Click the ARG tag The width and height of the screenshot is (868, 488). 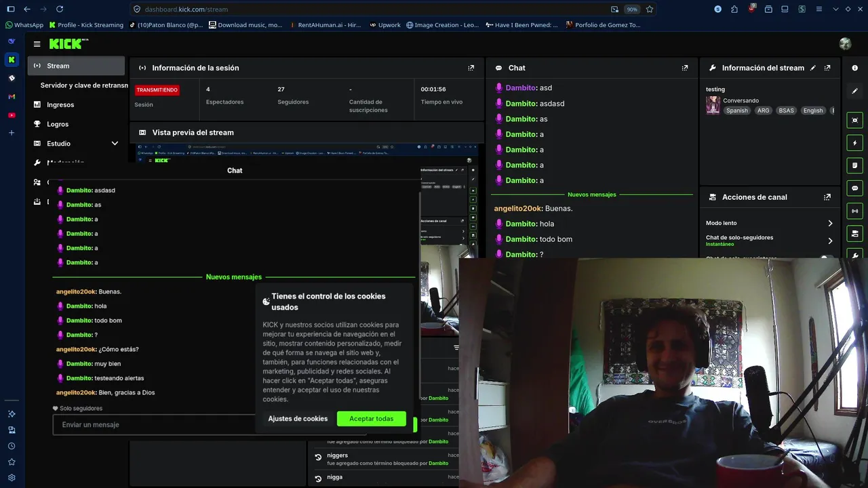pyautogui.click(x=764, y=110)
